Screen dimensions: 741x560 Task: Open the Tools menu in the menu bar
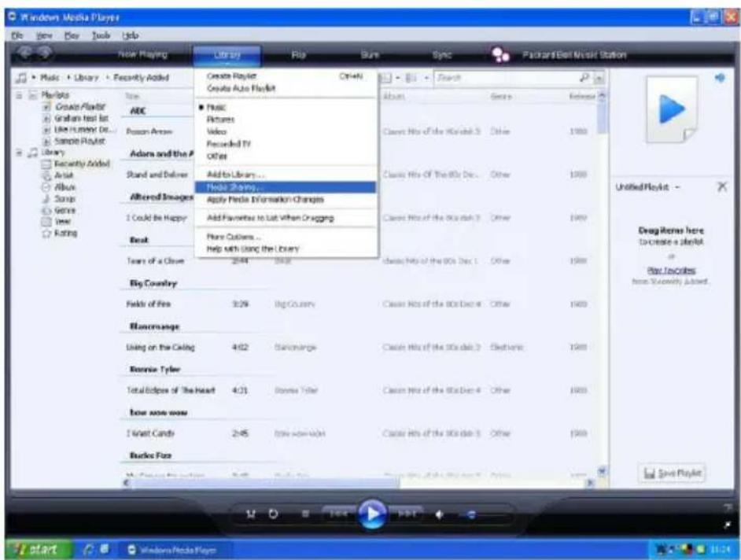tap(101, 35)
